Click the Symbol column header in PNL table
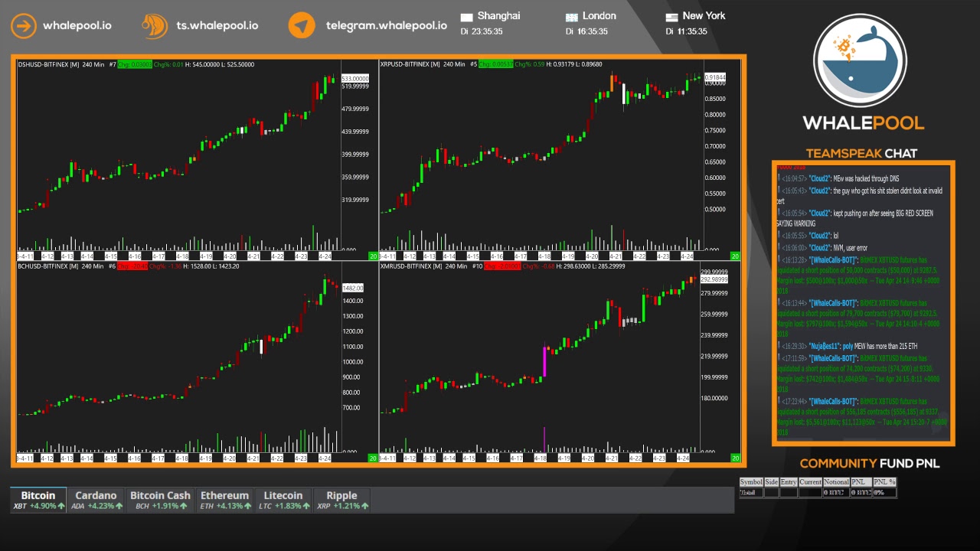 (x=751, y=482)
